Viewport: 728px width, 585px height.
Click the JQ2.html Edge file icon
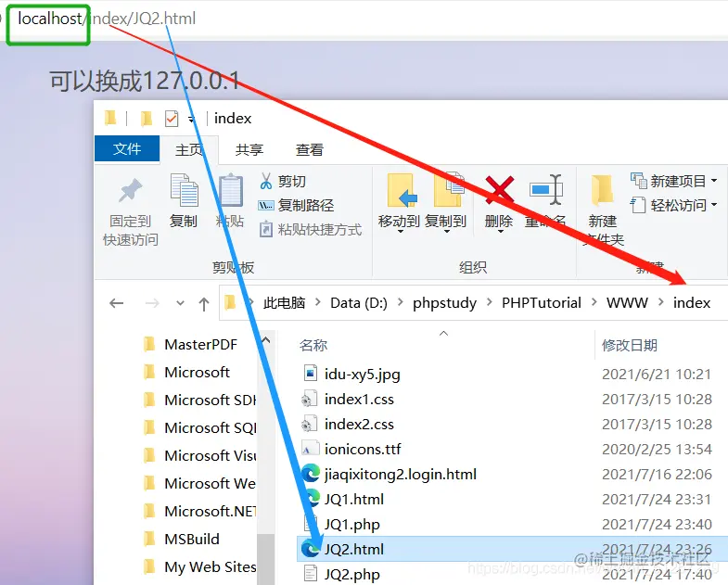[x=310, y=549]
